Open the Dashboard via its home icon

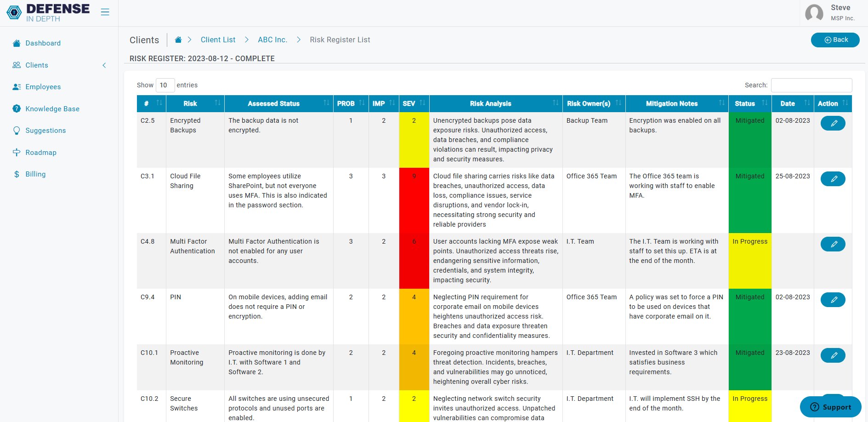[17, 43]
